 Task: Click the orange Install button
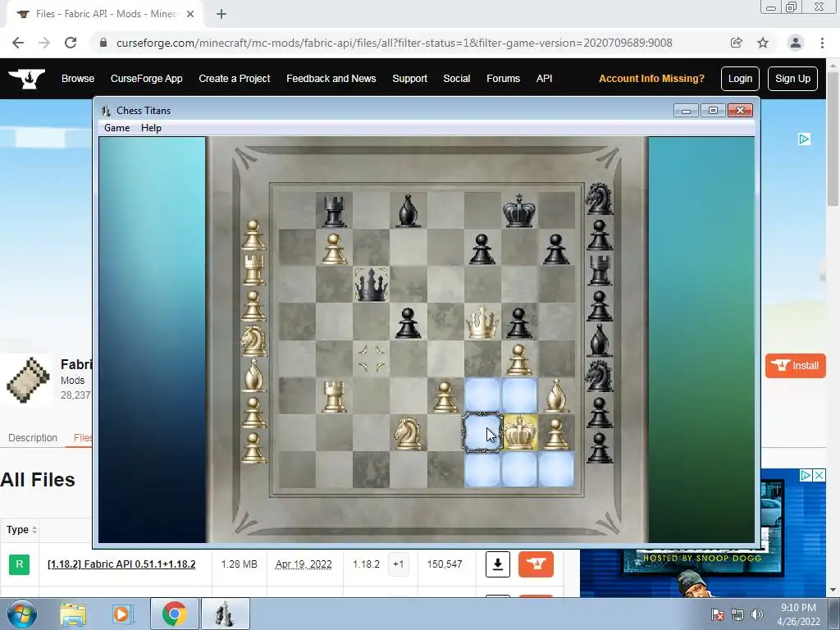pyautogui.click(x=795, y=366)
